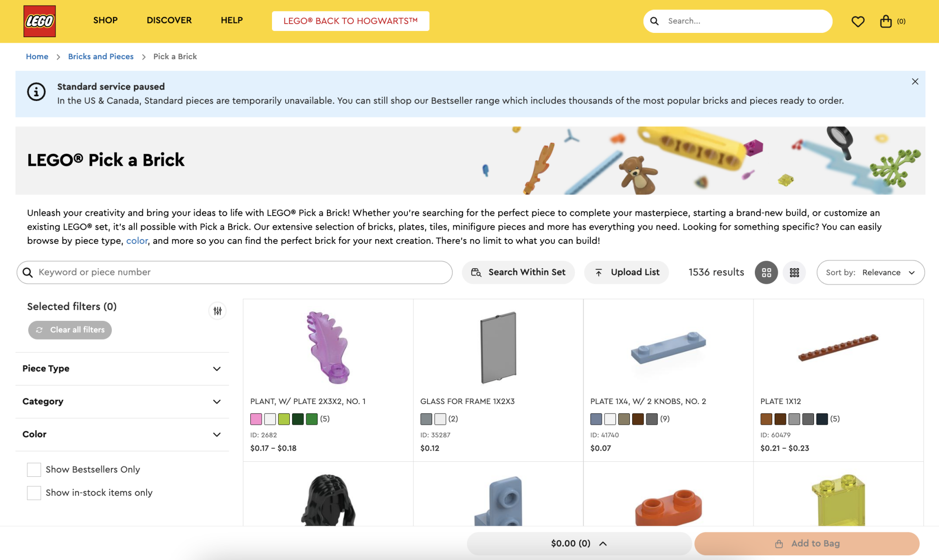Switch to compact grid view
The height and width of the screenshot is (560, 939).
coord(794,272)
